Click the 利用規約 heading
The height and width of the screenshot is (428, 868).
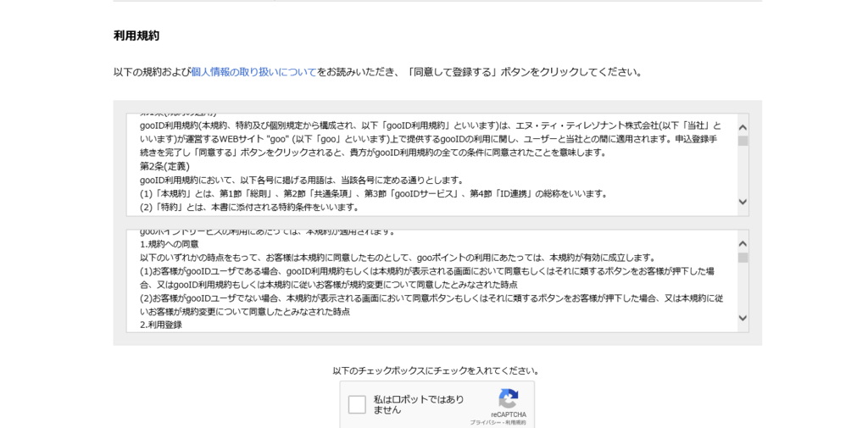point(136,36)
